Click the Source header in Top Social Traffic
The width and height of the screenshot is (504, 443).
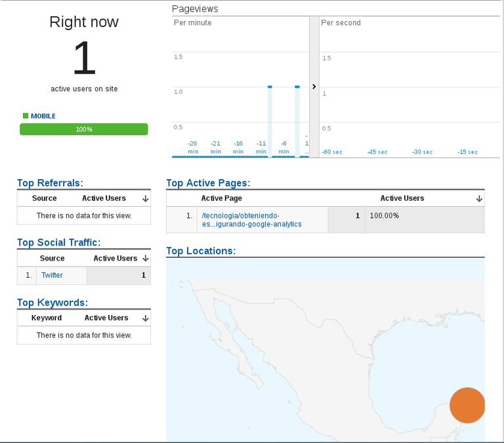[x=52, y=258]
